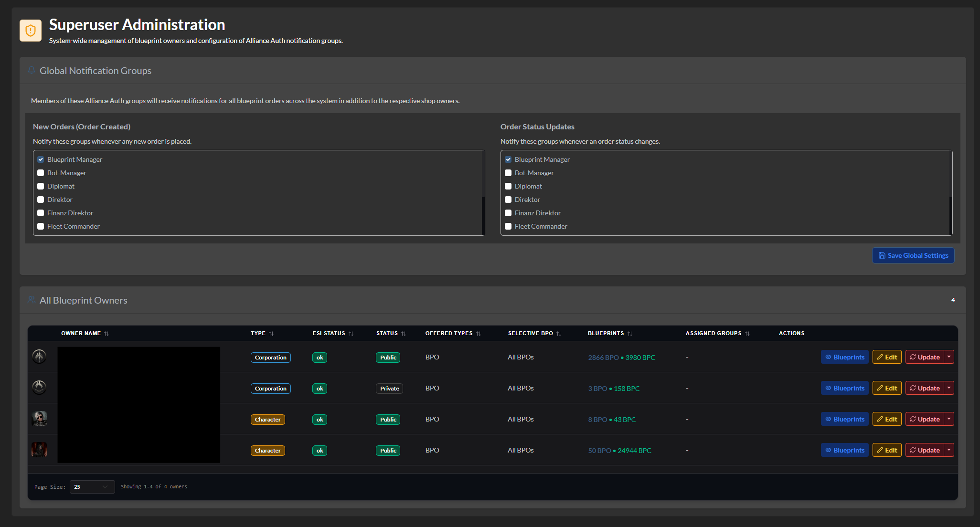Expand Update dropdown arrow in the 8 BPO row

click(949, 419)
